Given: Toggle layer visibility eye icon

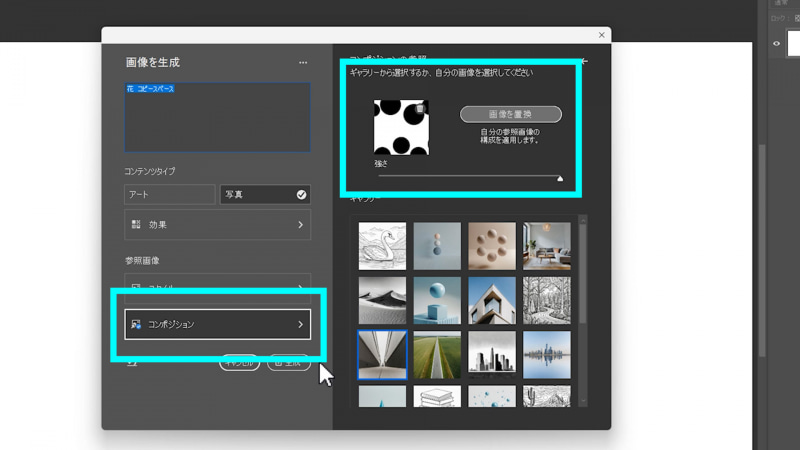Looking at the screenshot, I should coord(777,43).
